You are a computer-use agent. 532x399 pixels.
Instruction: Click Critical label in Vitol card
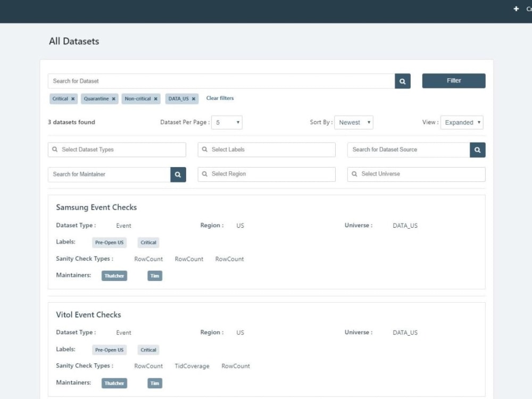point(148,350)
